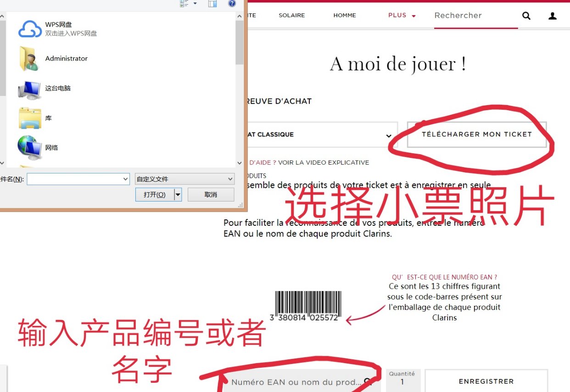Open the VOIR LA VIDEO EXPLICATIVE link
Image resolution: width=570 pixels, height=392 pixels.
click(x=324, y=162)
